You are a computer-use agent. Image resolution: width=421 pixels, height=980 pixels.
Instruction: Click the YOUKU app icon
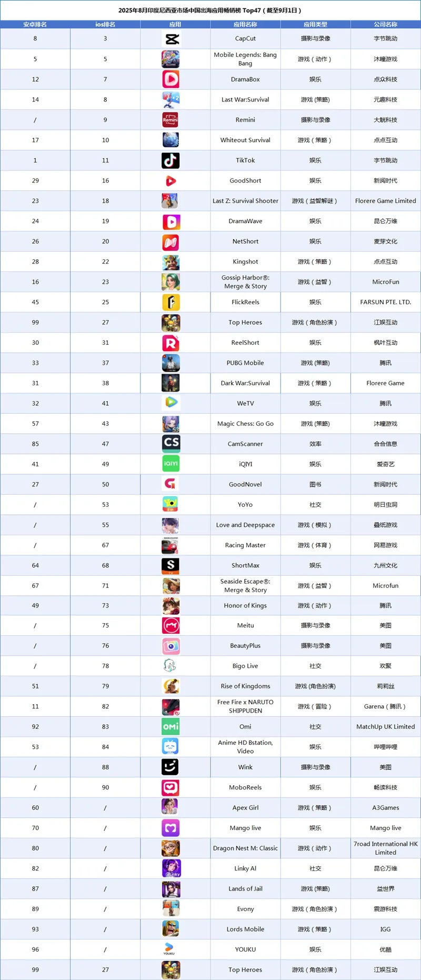169,949
